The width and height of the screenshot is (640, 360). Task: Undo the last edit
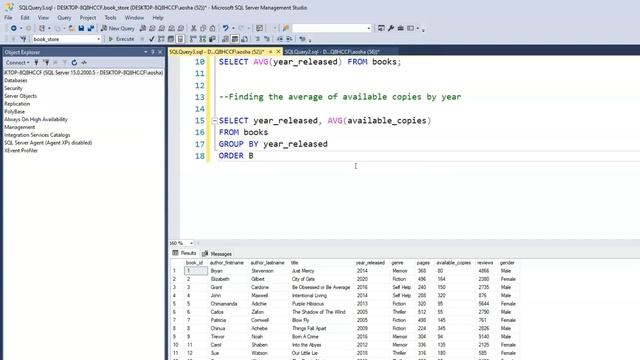click(x=225, y=28)
